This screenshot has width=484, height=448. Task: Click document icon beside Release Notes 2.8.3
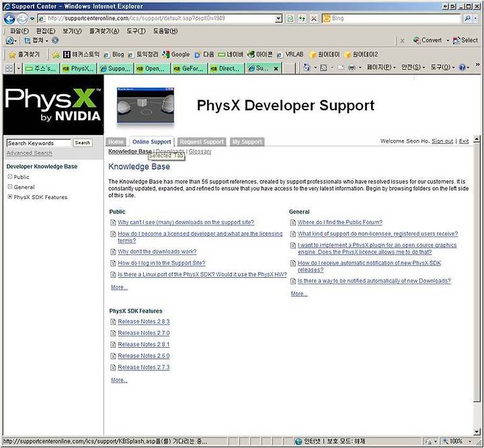[113, 322]
